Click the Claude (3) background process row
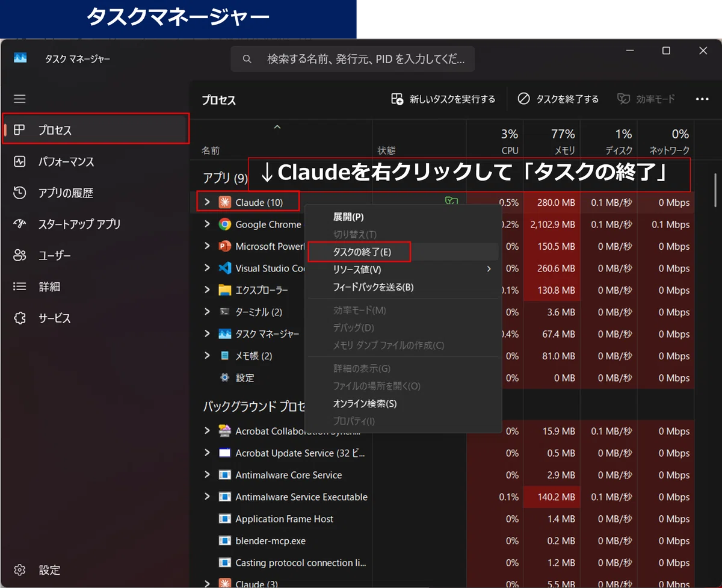Viewport: 722px width, 588px height. coord(442,583)
